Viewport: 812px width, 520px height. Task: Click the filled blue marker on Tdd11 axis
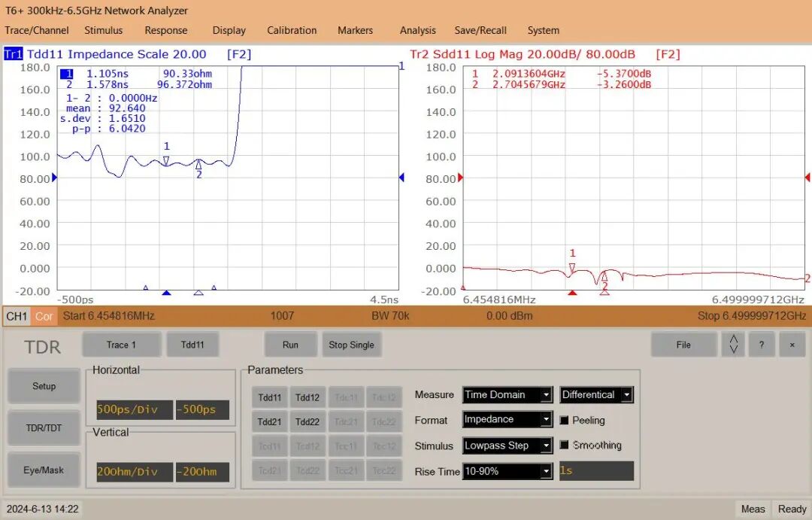[166, 293]
